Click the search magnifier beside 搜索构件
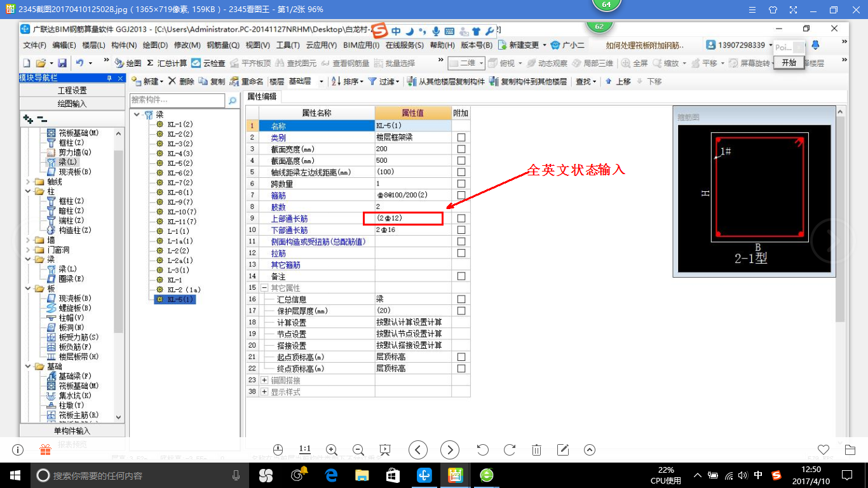The width and height of the screenshot is (868, 488). tap(233, 100)
